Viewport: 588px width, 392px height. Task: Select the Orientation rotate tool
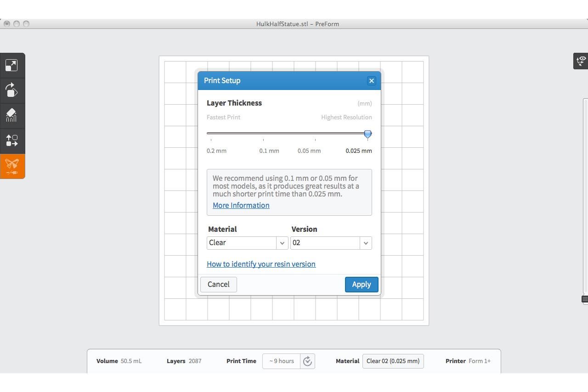coord(11,90)
